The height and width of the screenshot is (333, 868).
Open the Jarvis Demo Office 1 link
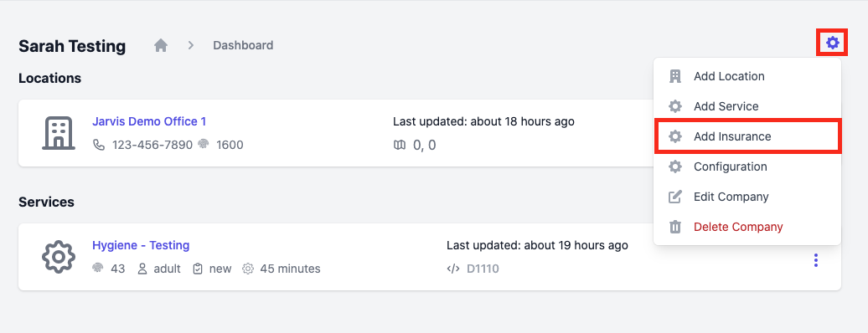coord(149,121)
